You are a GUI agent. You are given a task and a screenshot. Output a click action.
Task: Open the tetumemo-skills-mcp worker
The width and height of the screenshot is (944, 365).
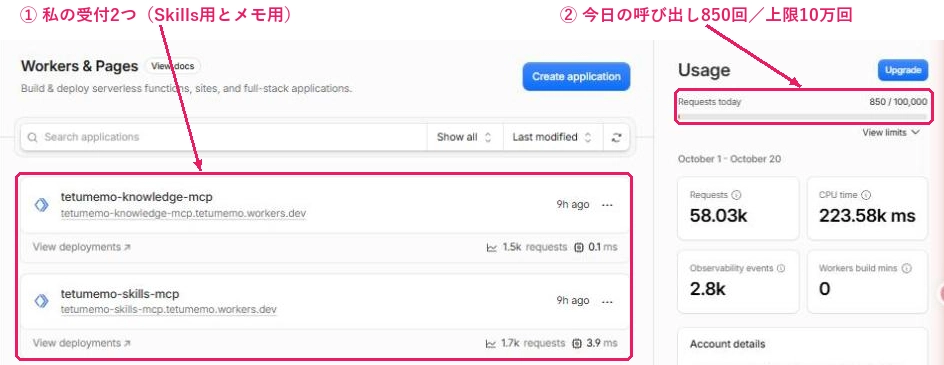(120, 294)
